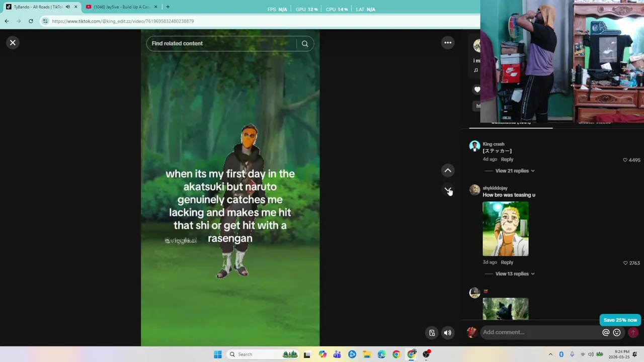Open Microsoft Teams on taskbar
The image size is (644, 362).
click(x=337, y=354)
